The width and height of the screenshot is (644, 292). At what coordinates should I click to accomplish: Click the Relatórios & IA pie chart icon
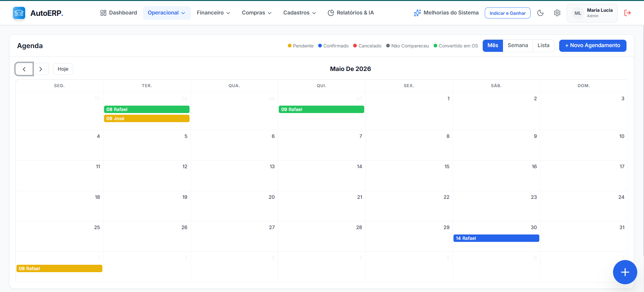click(x=331, y=13)
